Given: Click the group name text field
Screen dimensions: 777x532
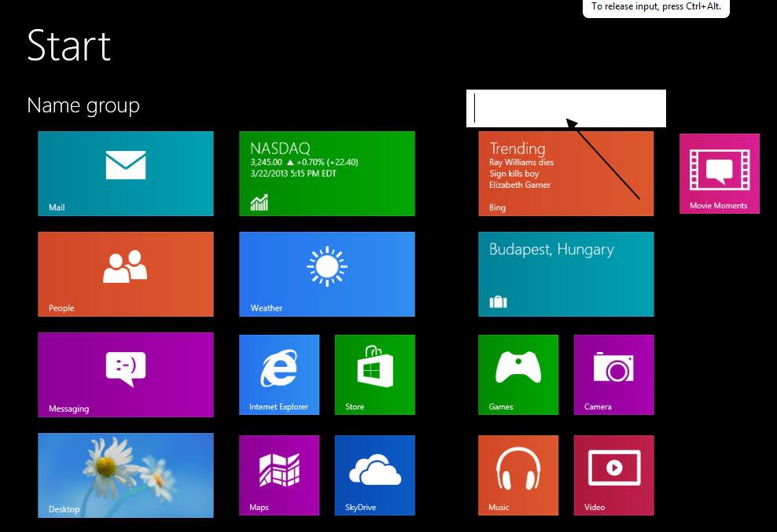Looking at the screenshot, I should [x=566, y=108].
